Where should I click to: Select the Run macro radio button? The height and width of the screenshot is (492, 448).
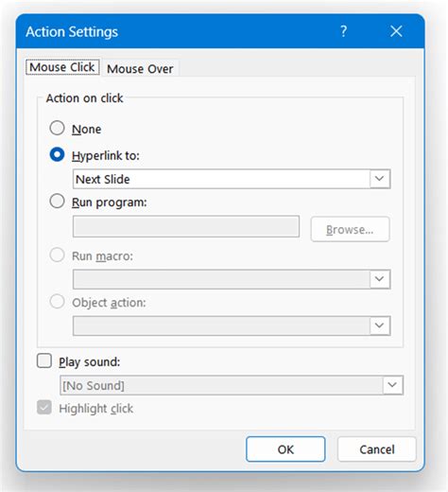click(x=57, y=255)
